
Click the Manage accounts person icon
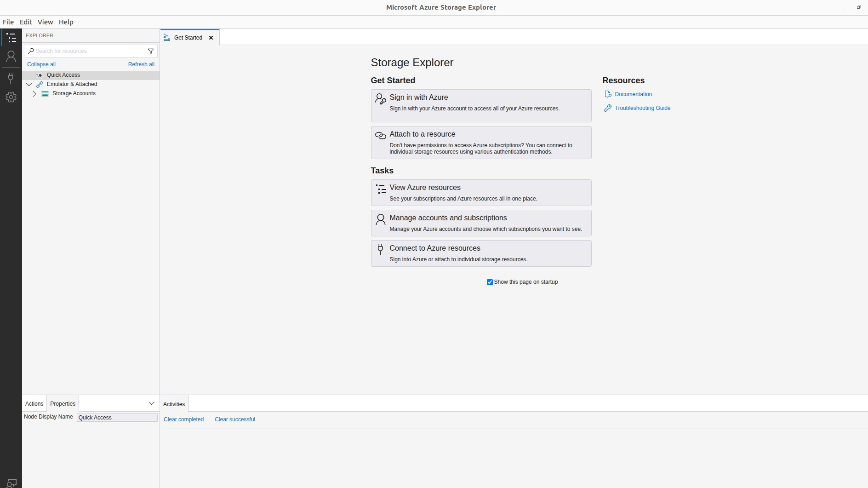point(381,219)
